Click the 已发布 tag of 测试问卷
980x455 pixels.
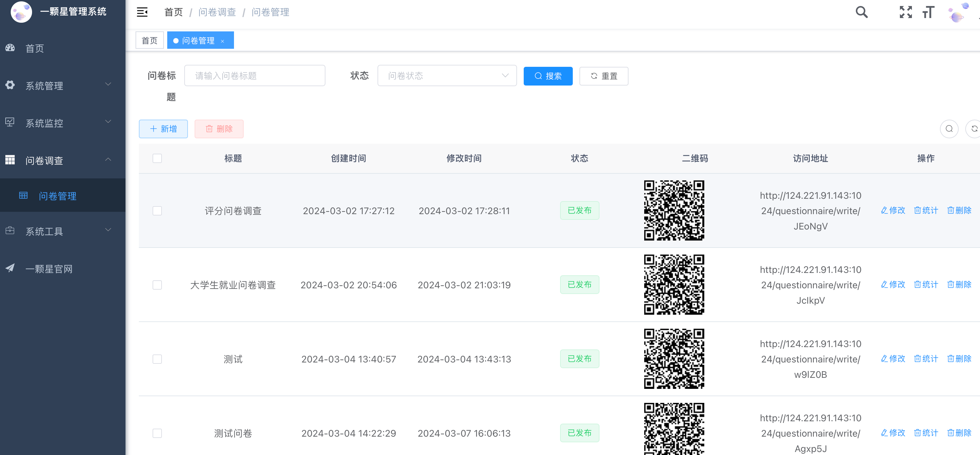(x=579, y=433)
